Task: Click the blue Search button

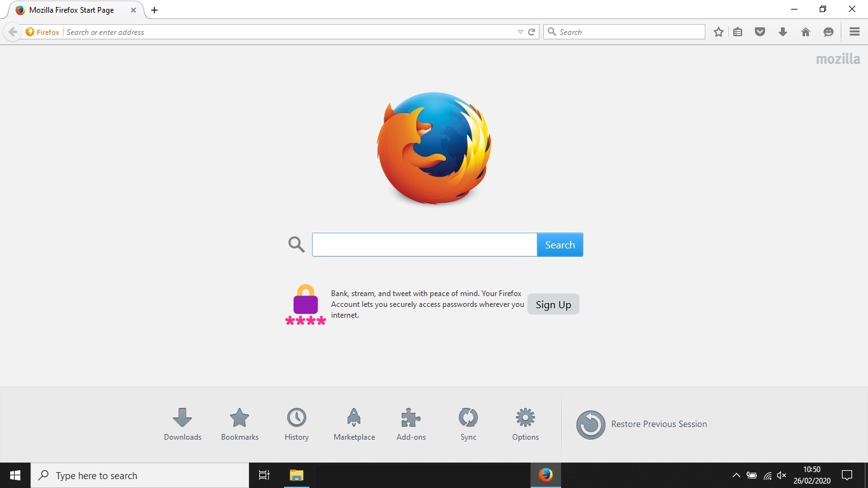Action: 560,245
